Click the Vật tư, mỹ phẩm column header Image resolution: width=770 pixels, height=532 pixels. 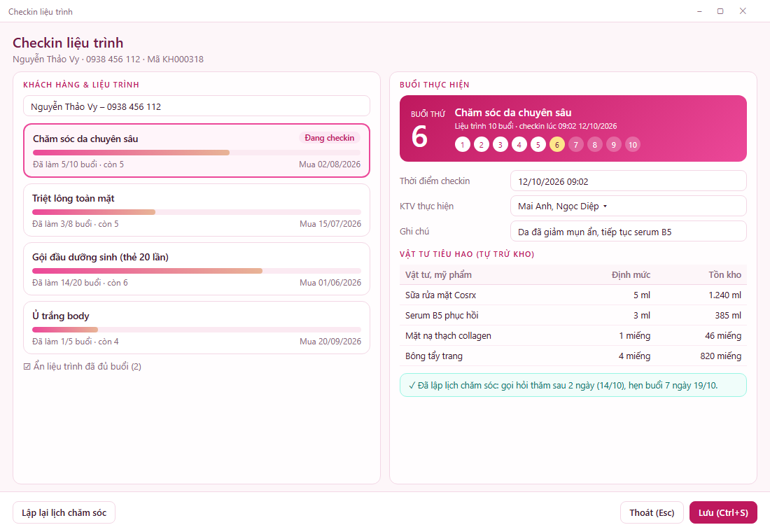(x=438, y=274)
